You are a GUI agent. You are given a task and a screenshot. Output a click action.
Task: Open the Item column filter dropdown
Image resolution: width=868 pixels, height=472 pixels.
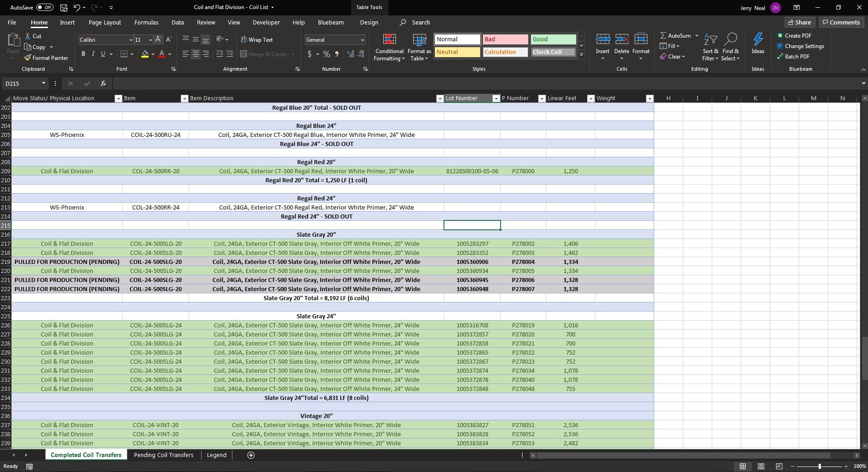(184, 98)
